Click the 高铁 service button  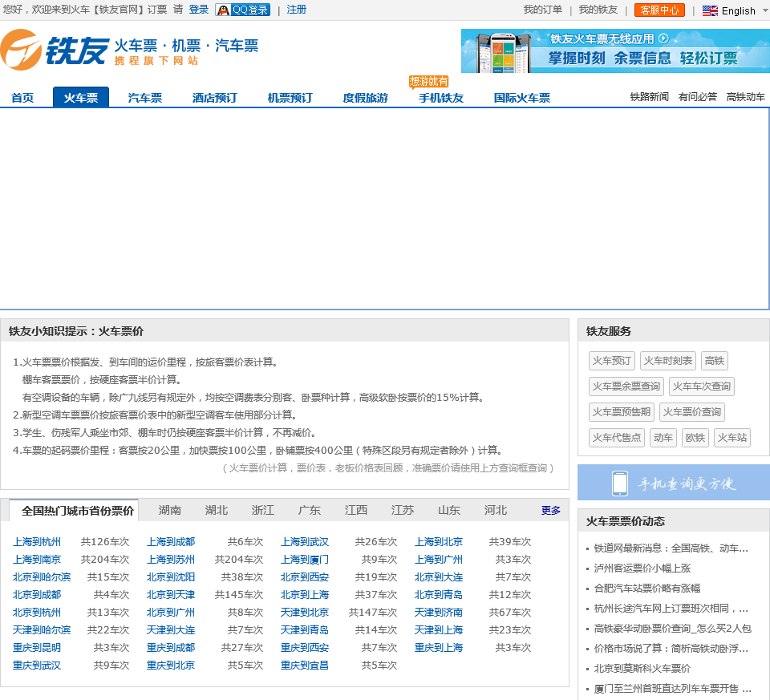tap(715, 361)
